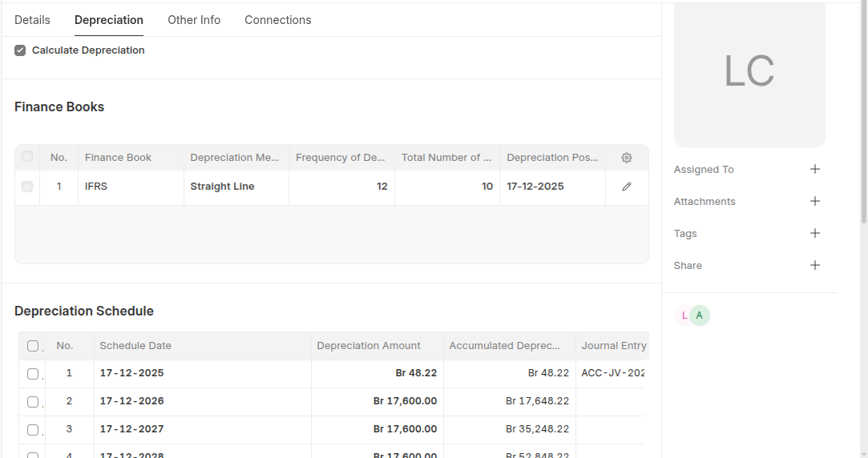Share the document using the plus icon
The image size is (868, 458).
815,265
